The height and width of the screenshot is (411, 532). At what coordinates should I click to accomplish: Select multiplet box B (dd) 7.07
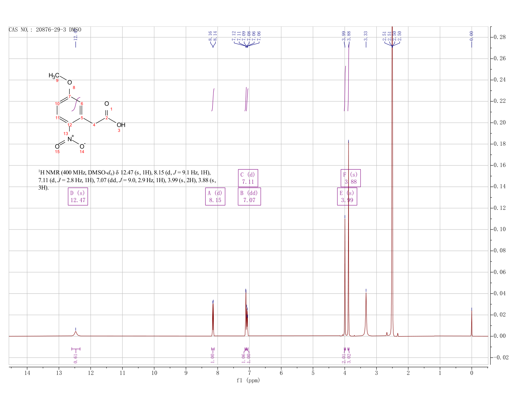coord(249,196)
